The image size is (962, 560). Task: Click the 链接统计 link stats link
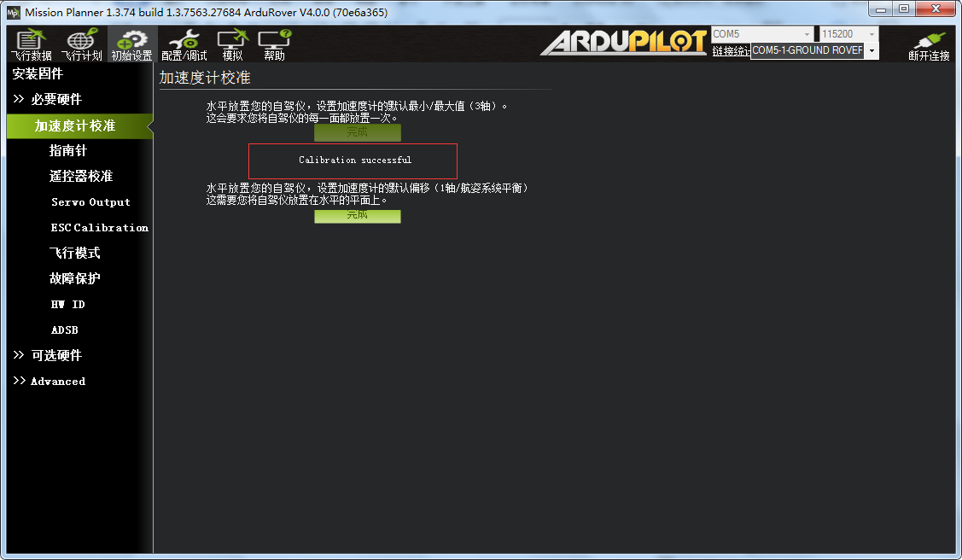click(732, 51)
